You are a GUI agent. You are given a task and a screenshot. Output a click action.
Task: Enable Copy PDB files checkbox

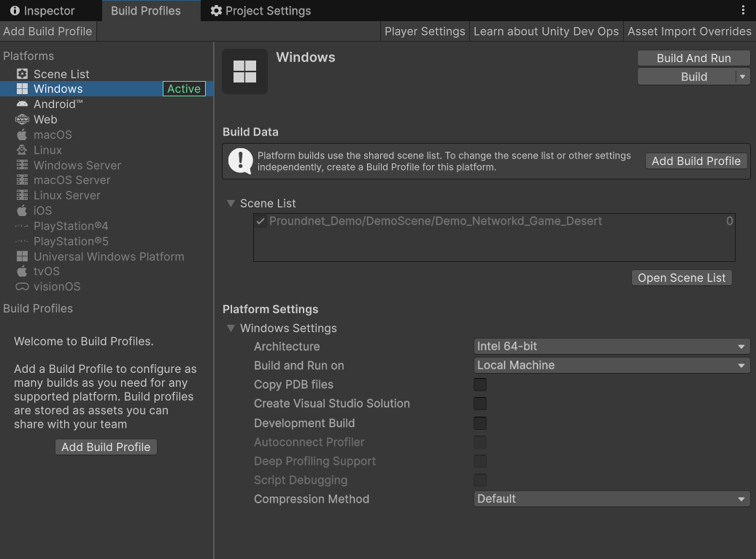tap(480, 385)
